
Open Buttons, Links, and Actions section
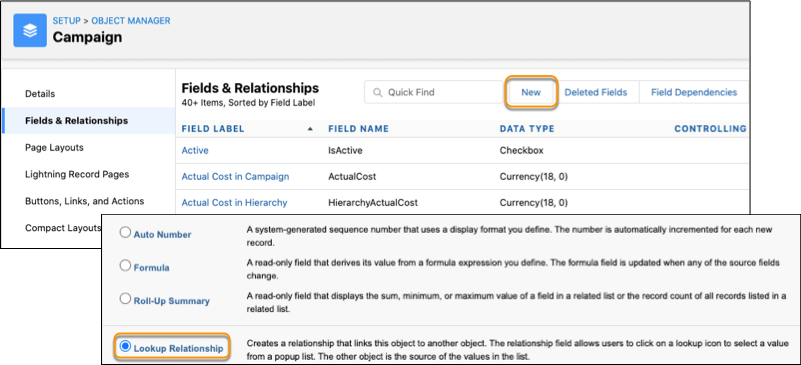[85, 201]
